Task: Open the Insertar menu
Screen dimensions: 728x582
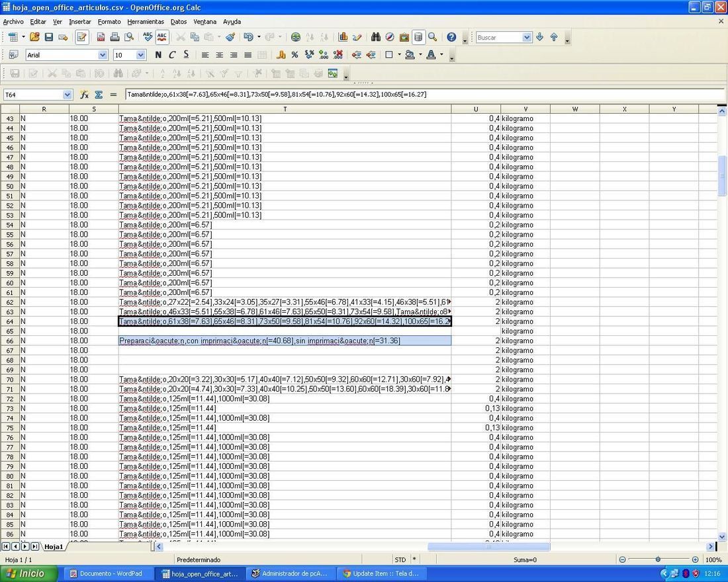Action: pyautogui.click(x=80, y=22)
